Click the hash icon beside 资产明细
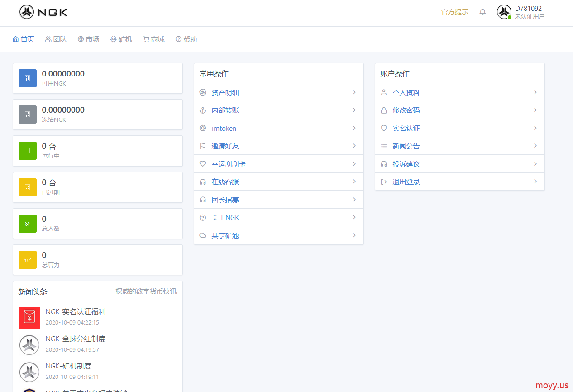The height and width of the screenshot is (392, 573). pyautogui.click(x=203, y=92)
